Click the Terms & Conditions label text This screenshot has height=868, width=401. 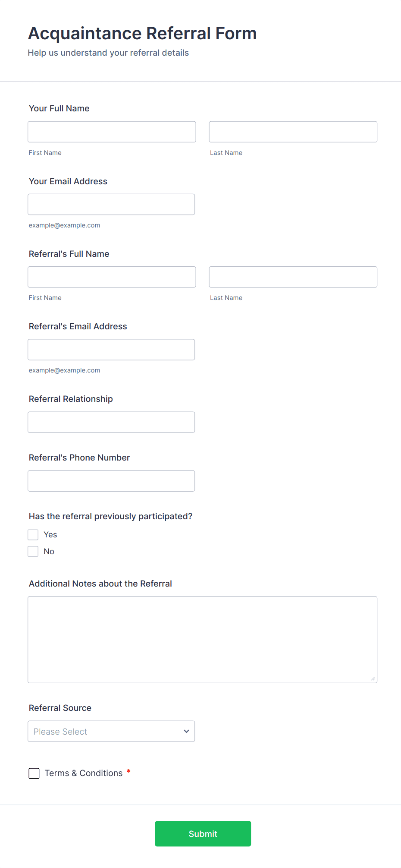click(84, 773)
